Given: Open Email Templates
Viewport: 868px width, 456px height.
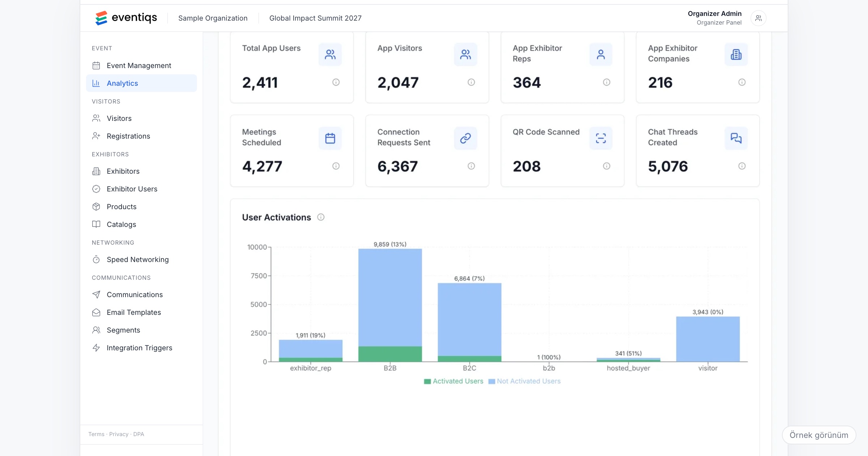Looking at the screenshot, I should [x=141, y=312].
